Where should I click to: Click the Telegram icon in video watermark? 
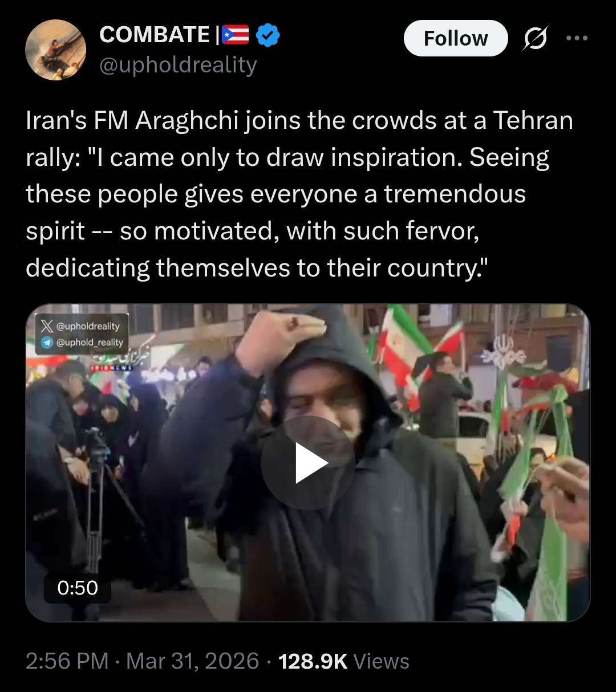[x=47, y=343]
